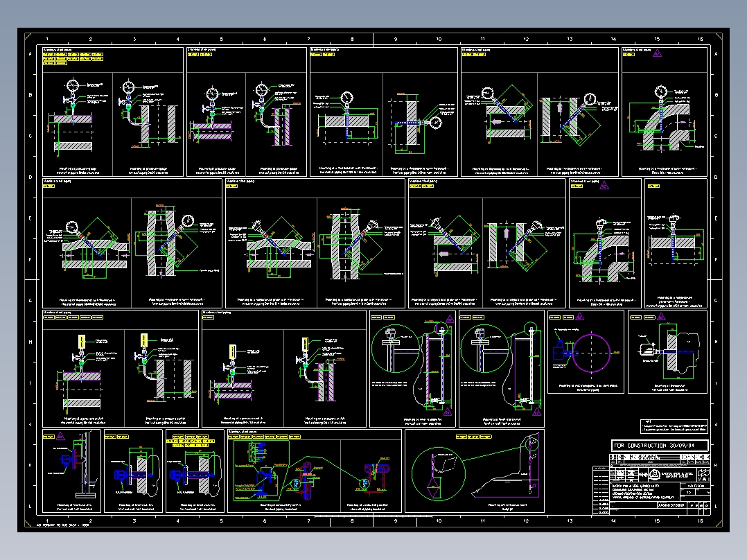Screen dimensions: 747x560
Task: Click the drawing number field in title block
Action: [671, 505]
